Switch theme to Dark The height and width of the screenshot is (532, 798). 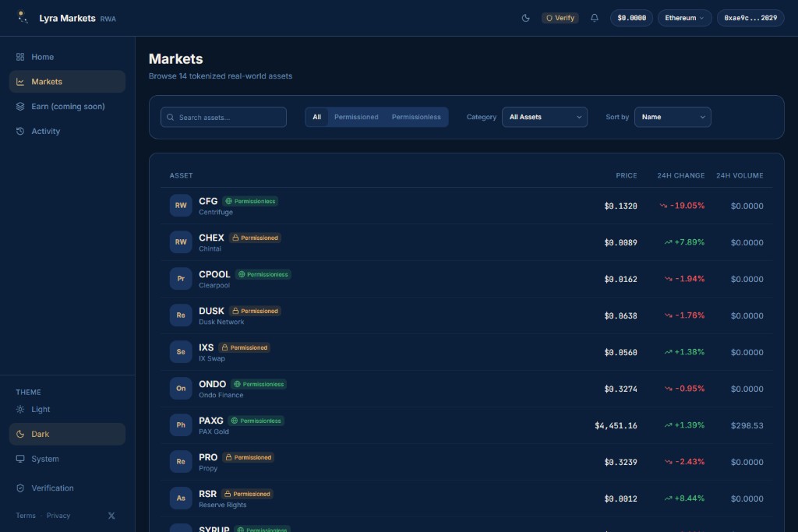[67, 435]
